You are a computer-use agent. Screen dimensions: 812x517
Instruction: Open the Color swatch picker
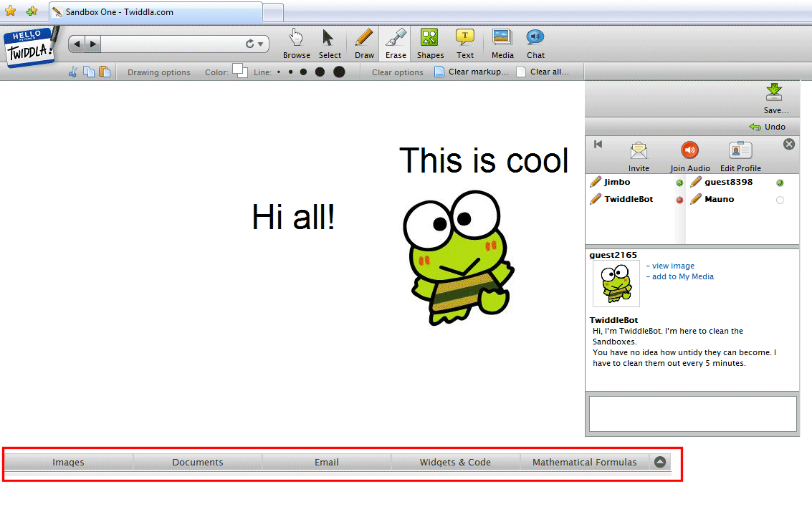click(240, 70)
